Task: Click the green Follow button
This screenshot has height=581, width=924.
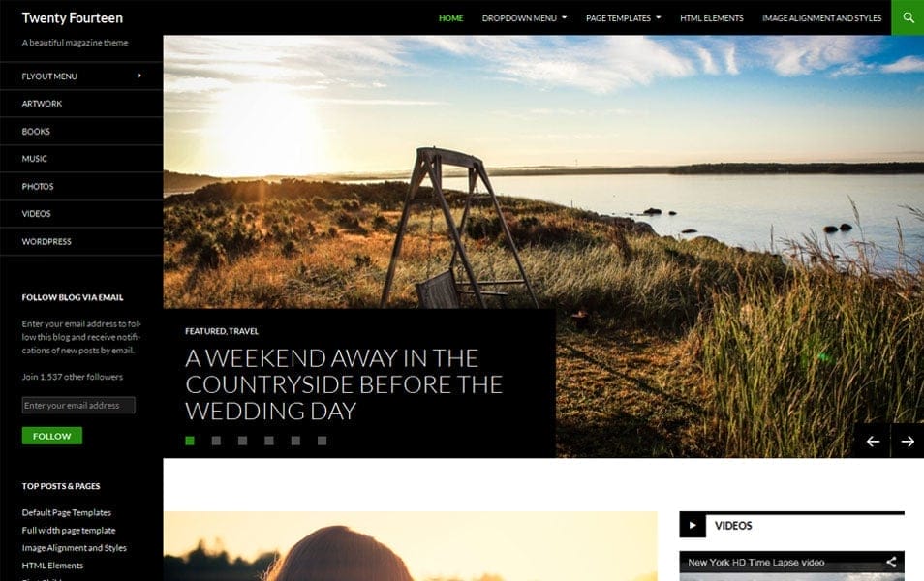Action: pyautogui.click(x=52, y=436)
